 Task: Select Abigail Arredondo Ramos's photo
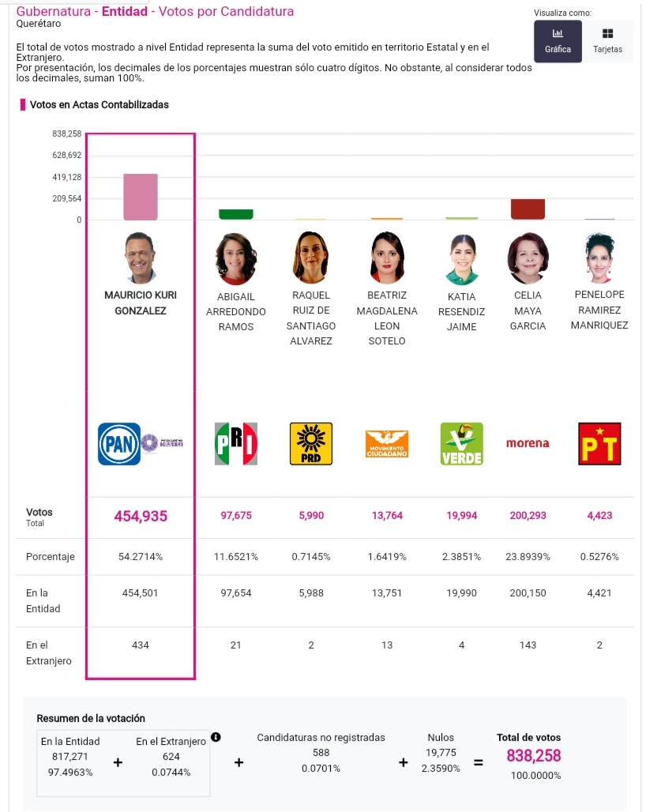tap(236, 258)
